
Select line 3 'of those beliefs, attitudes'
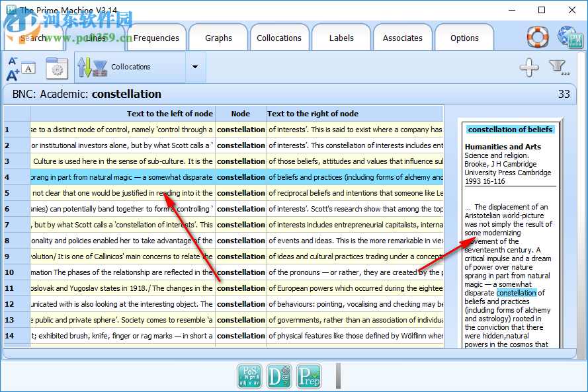pyautogui.click(x=224, y=161)
